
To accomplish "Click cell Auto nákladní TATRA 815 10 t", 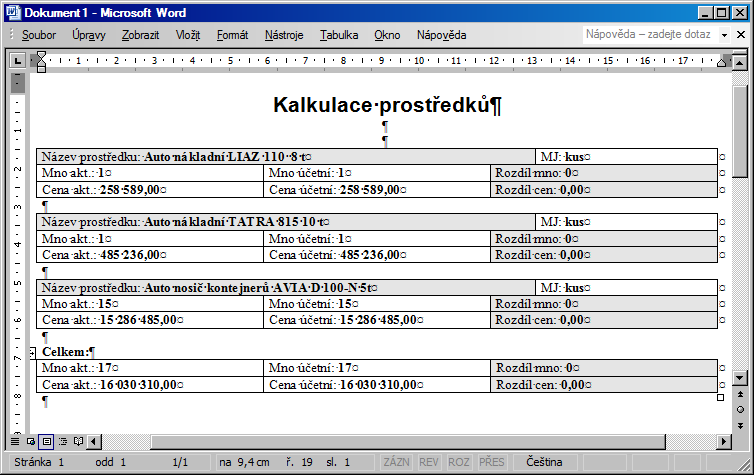I will (x=286, y=222).
